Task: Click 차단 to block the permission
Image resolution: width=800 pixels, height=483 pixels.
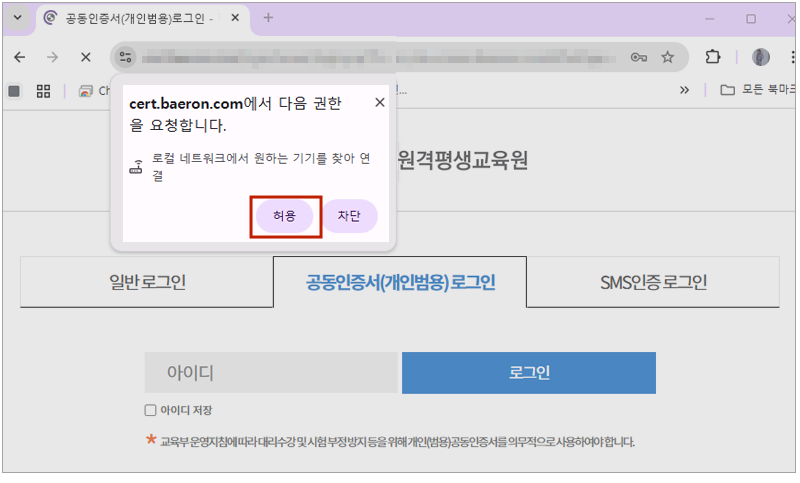Action: 349,216
